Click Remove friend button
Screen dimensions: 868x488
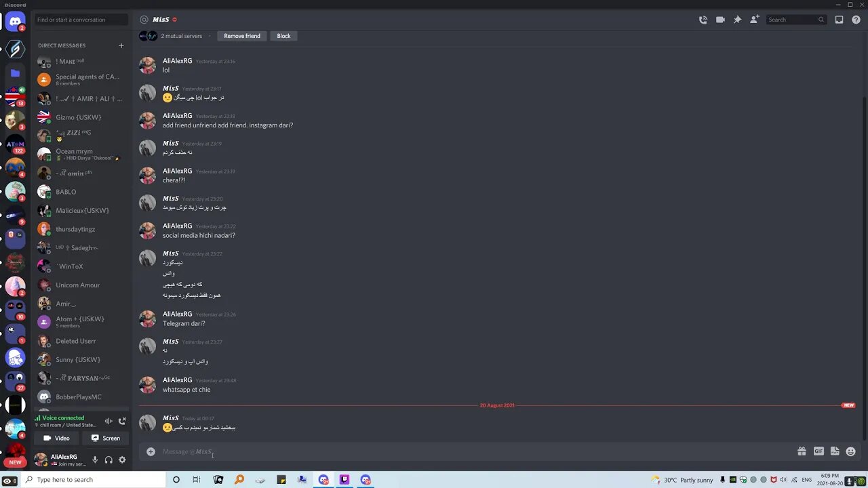242,36
